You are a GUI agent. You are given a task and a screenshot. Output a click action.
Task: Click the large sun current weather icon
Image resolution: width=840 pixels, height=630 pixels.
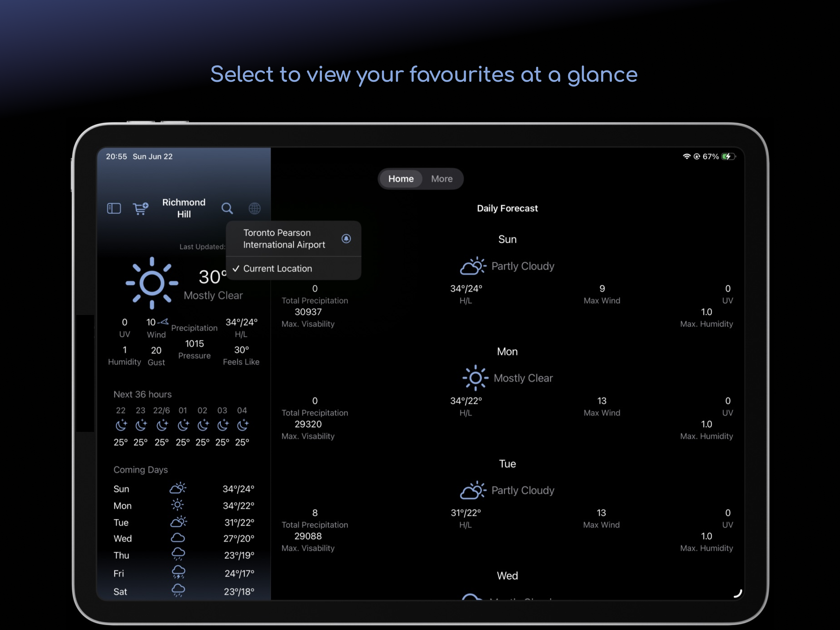[152, 283]
